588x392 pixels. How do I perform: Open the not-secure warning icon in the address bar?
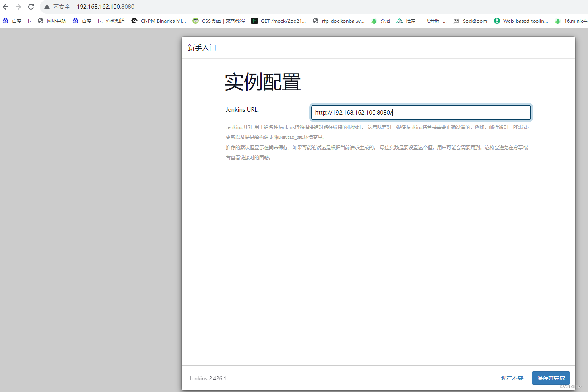tap(47, 7)
